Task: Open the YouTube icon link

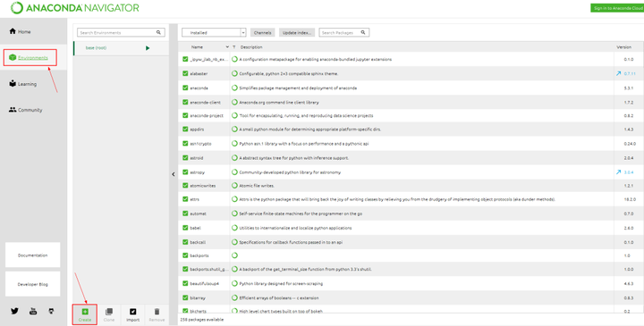Action: pyautogui.click(x=33, y=311)
